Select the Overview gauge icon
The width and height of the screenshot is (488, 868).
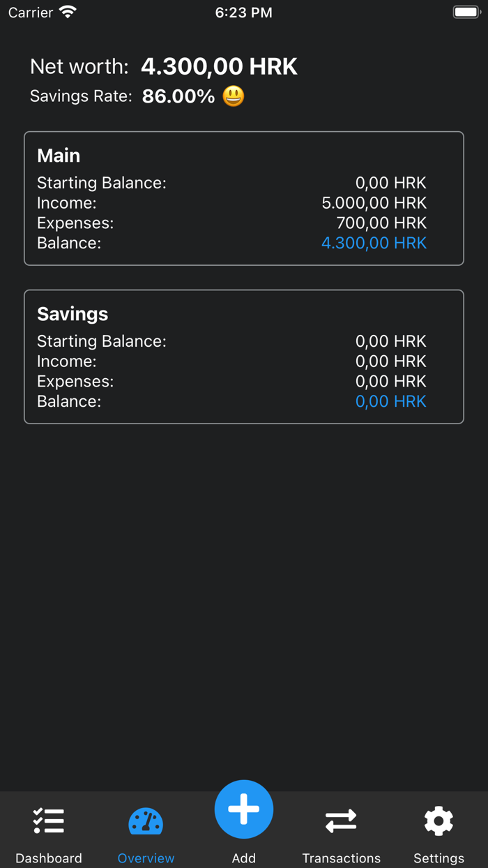pyautogui.click(x=146, y=821)
